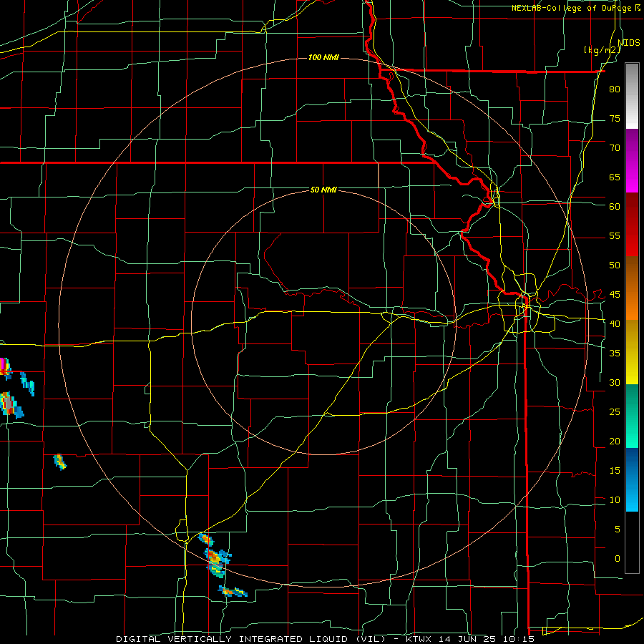Pick the gray-white segment of the VIL color bar
This screenshot has width=644, height=644.
click(632, 96)
